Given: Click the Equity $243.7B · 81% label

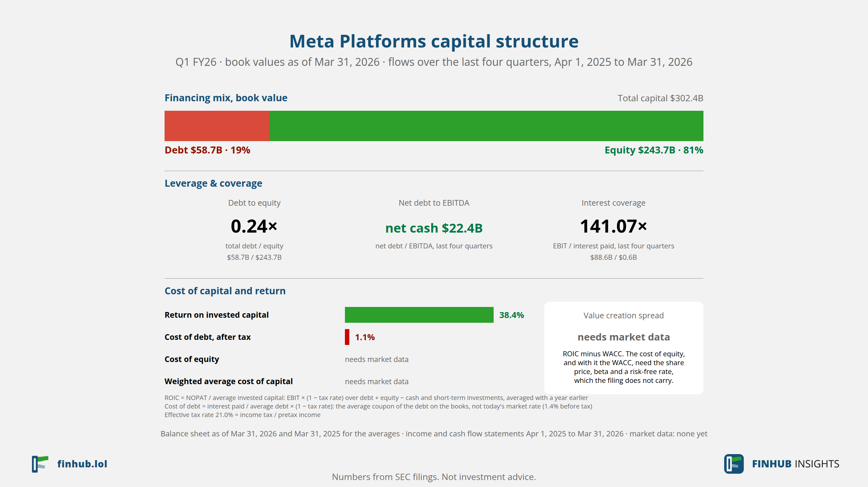Looking at the screenshot, I should click(x=654, y=150).
